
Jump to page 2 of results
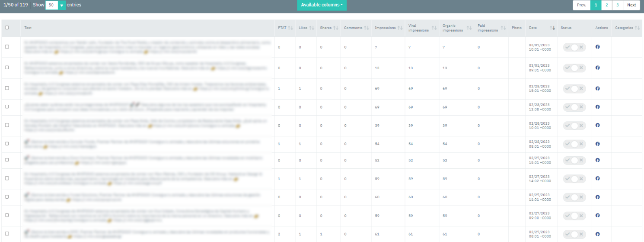pos(606,5)
